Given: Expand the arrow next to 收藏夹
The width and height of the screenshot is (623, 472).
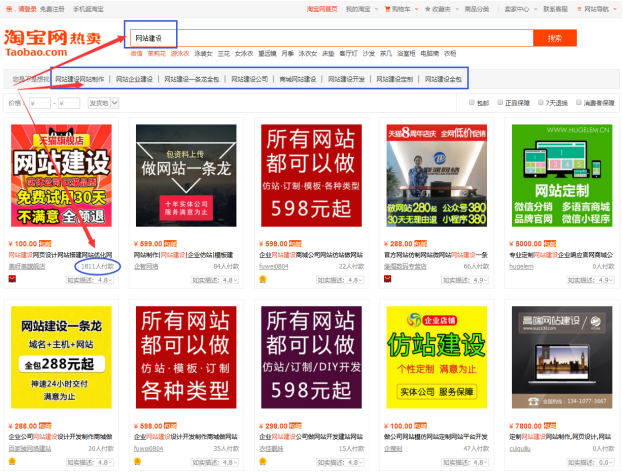Looking at the screenshot, I should [457, 9].
